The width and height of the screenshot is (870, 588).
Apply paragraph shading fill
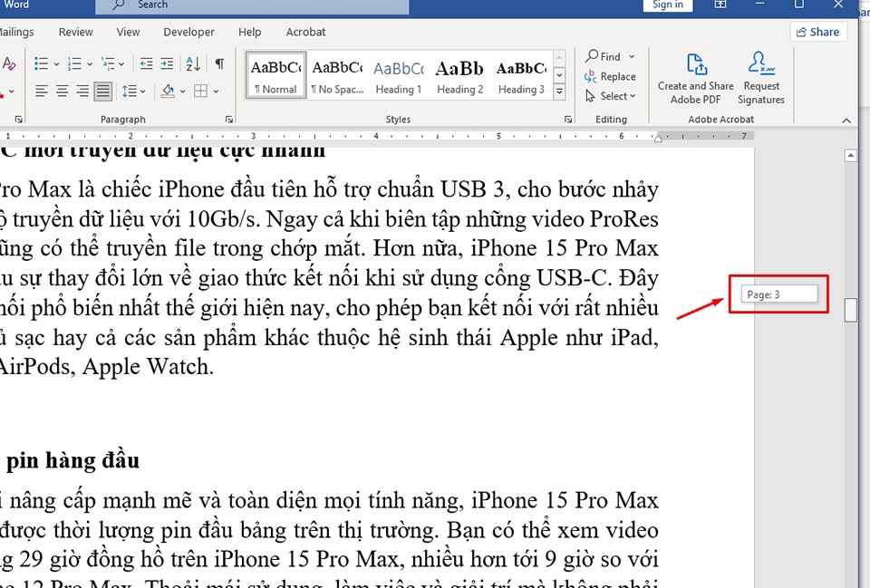169,91
